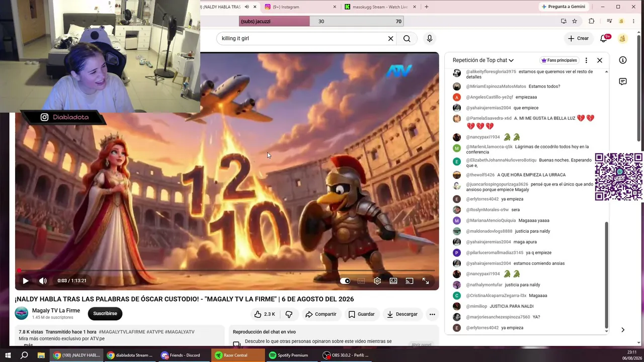
Task: Open YouTube notifications bell
Action: click(x=604, y=39)
